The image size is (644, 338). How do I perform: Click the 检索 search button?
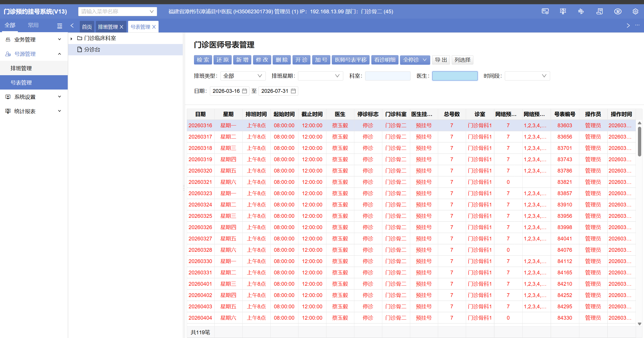pyautogui.click(x=203, y=60)
